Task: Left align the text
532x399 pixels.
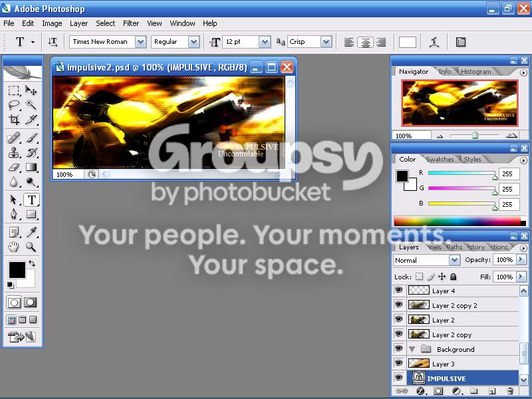Action: tap(348, 43)
